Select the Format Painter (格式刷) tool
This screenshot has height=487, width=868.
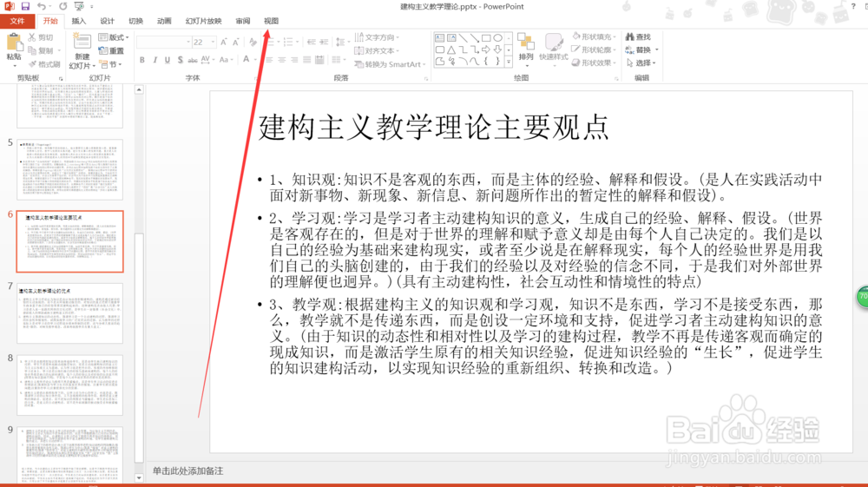coord(44,64)
